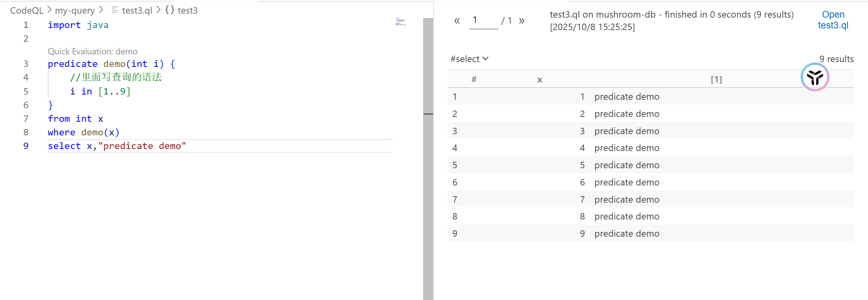Open the #select result set dropdown

469,59
